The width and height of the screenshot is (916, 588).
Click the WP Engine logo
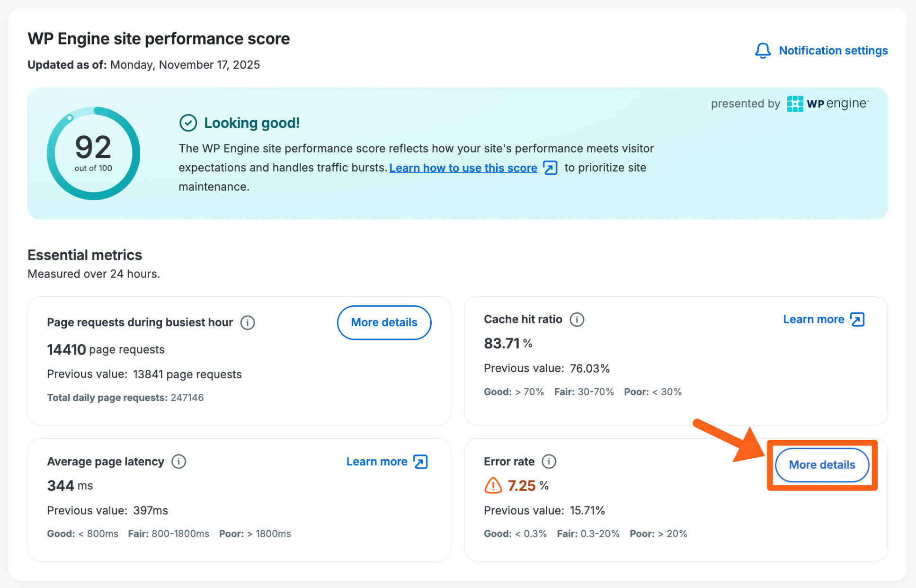[827, 104]
